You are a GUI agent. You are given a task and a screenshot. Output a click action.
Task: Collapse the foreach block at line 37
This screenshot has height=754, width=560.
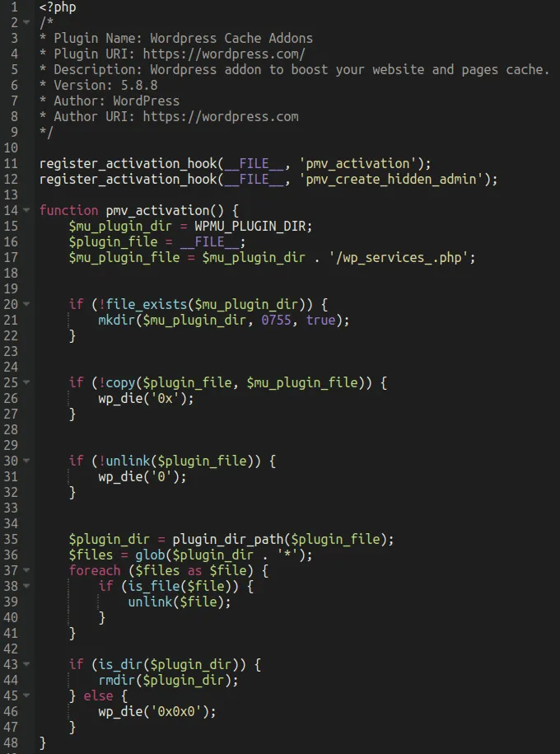coord(26,570)
